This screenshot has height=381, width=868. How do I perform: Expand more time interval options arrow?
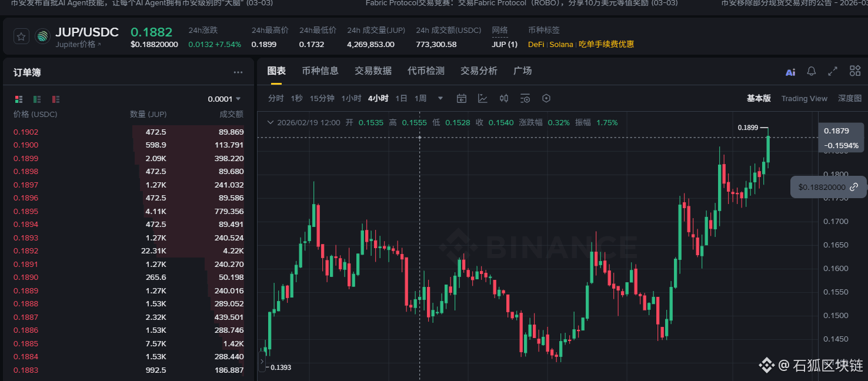click(x=440, y=98)
